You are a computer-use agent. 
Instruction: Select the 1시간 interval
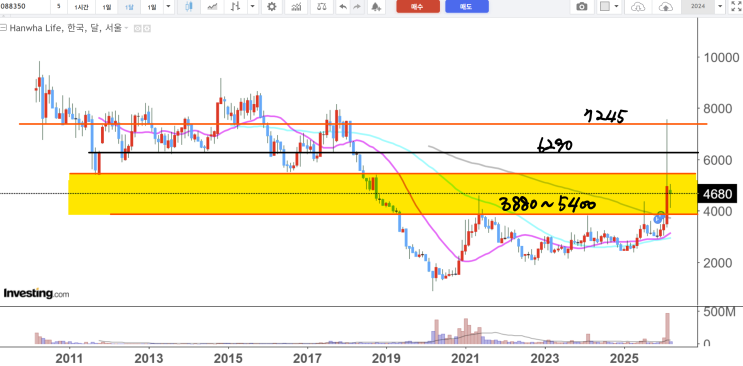tap(82, 7)
